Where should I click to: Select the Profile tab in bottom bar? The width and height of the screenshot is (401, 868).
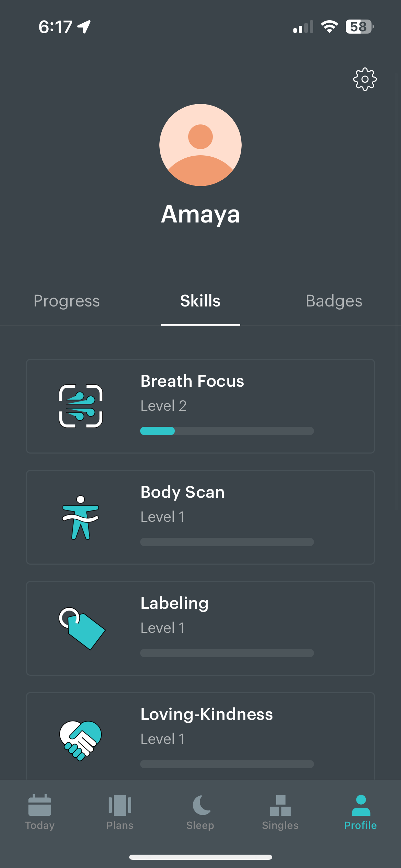pyautogui.click(x=361, y=812)
